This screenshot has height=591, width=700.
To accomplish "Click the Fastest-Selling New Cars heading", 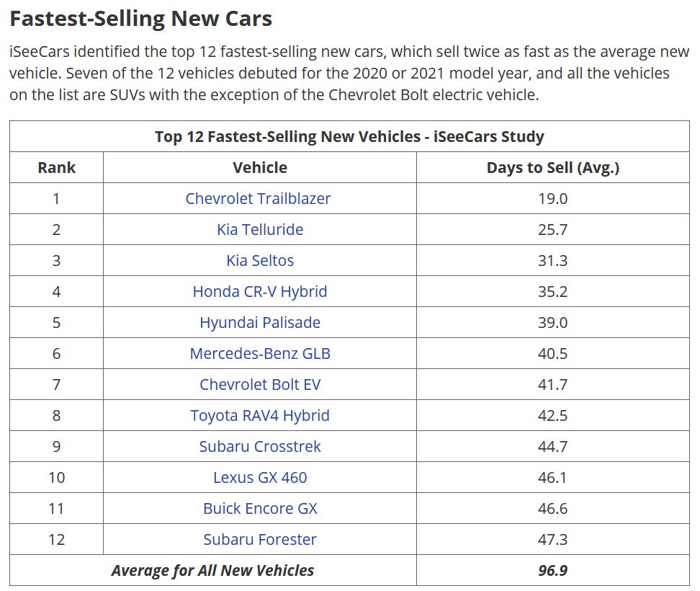I will [141, 18].
